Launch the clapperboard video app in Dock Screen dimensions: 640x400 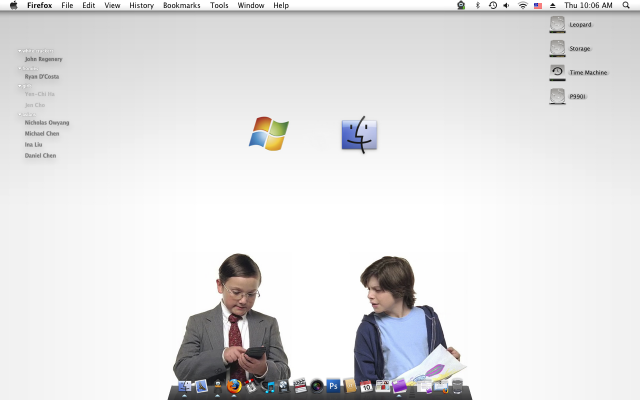coord(300,386)
